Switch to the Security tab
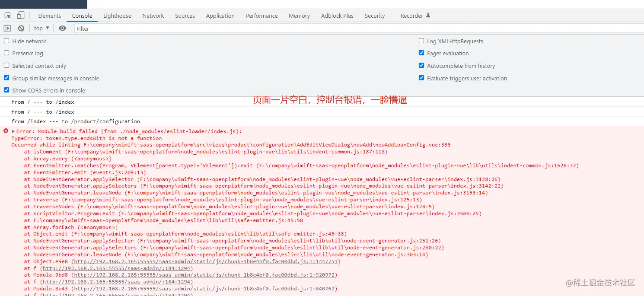The height and width of the screenshot is (296, 644). 375,16
